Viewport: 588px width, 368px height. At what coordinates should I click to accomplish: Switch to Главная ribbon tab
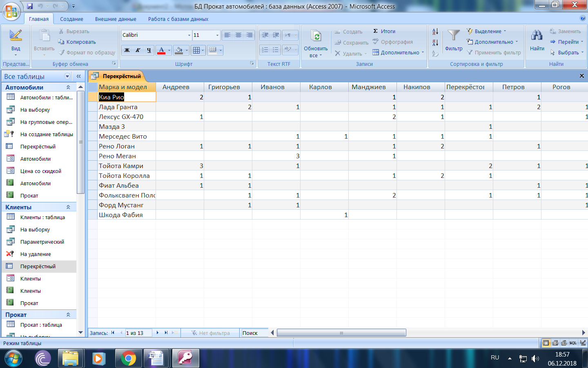click(39, 19)
